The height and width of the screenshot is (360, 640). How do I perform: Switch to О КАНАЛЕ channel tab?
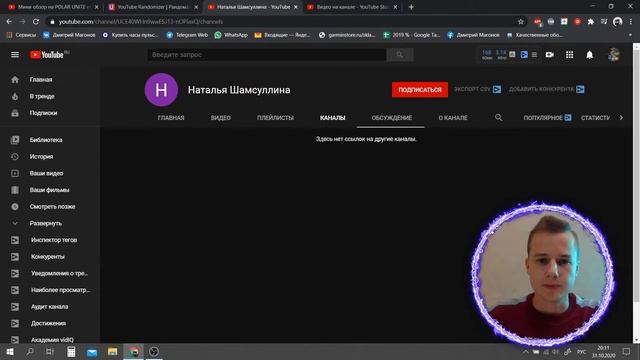pos(453,118)
